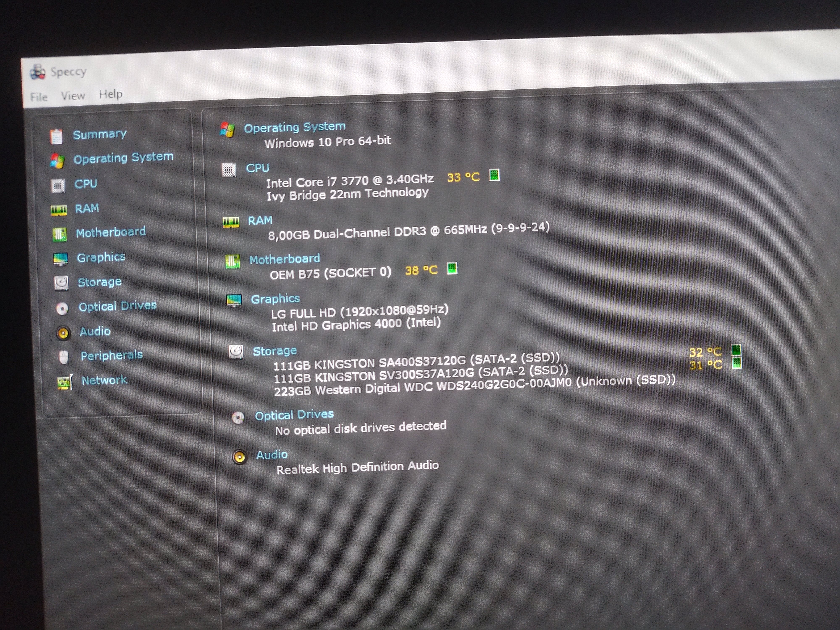This screenshot has height=630, width=840.
Task: Click the Audio speaker icon in sidebar
Action: (x=63, y=333)
